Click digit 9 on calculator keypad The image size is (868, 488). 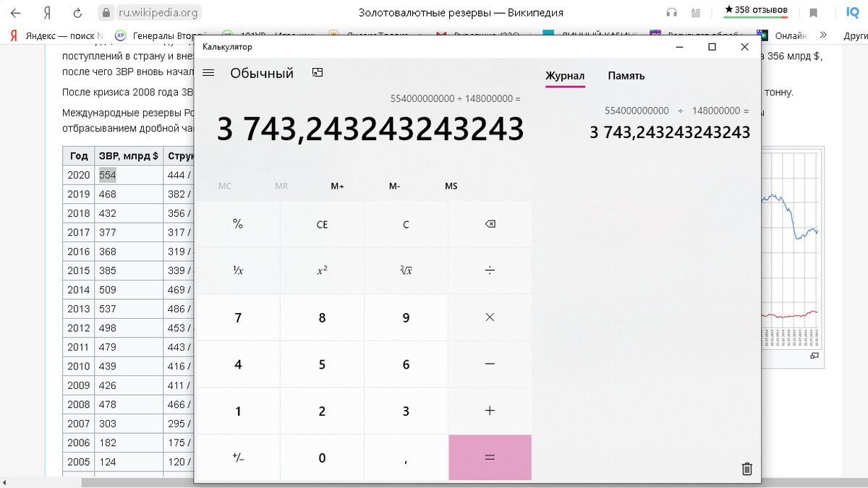[x=406, y=317]
